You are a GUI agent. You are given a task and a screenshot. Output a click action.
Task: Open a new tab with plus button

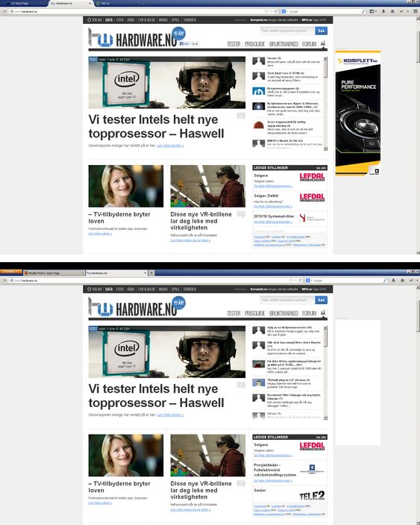click(151, 273)
